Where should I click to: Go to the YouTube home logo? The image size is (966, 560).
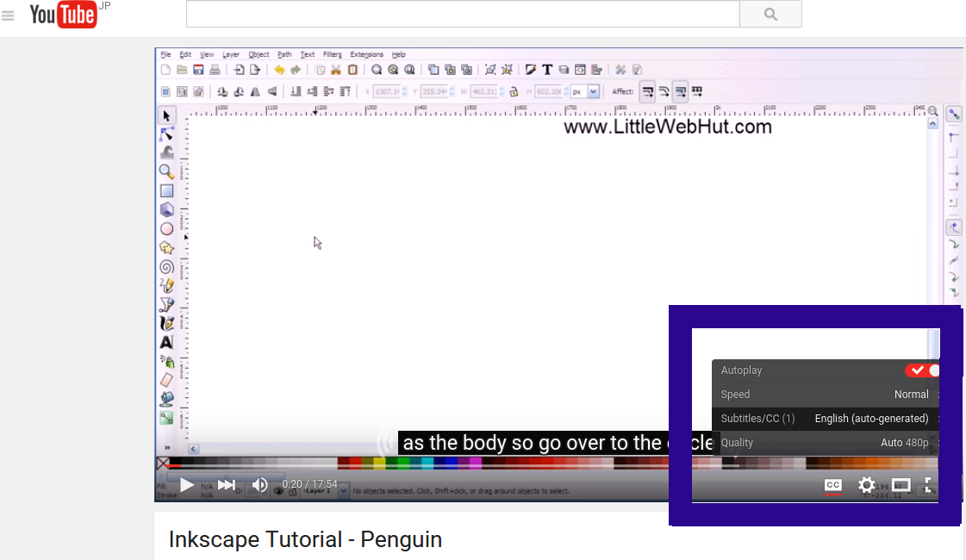63,15
